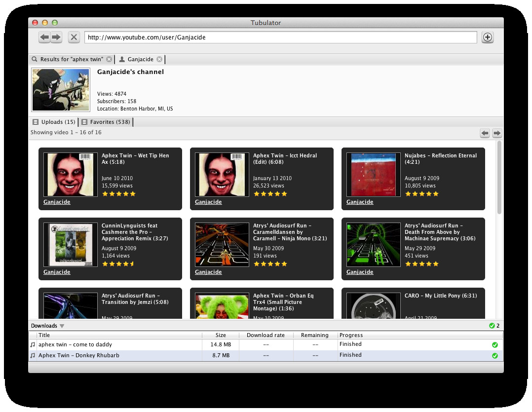Click title Nujabes – Reflection Eternal
532x412 pixels.
coord(440,159)
